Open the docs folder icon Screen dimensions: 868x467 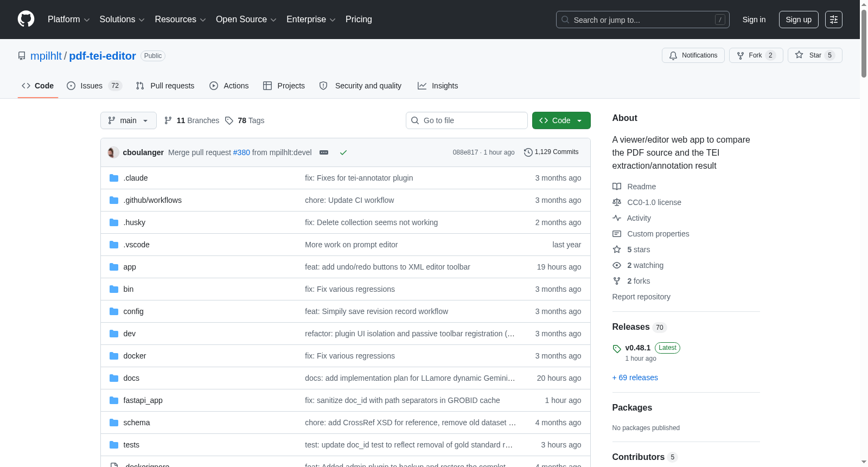(x=114, y=378)
